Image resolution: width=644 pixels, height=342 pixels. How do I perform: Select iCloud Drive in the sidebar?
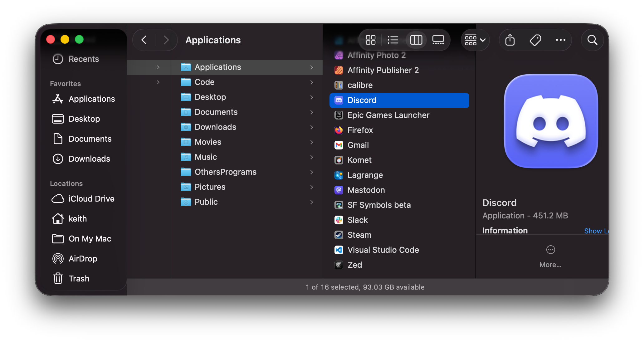pyautogui.click(x=83, y=199)
